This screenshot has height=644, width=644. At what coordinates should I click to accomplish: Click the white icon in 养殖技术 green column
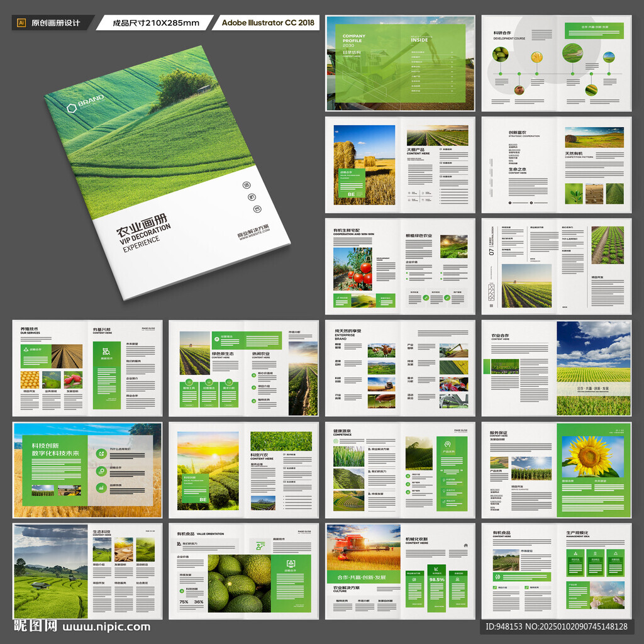tap(106, 351)
